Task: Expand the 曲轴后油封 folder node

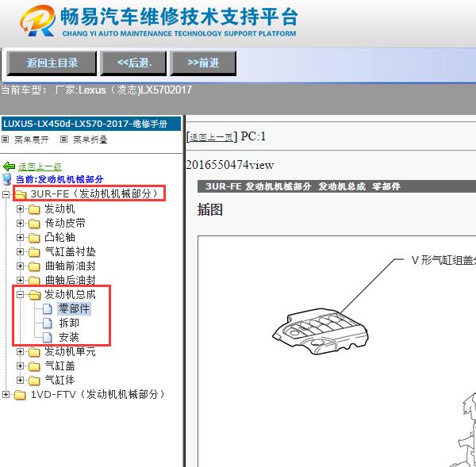Action: click(20, 280)
